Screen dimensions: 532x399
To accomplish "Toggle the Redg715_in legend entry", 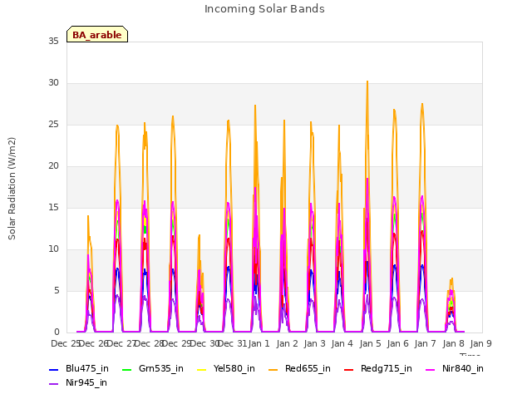I will click(x=378, y=369).
